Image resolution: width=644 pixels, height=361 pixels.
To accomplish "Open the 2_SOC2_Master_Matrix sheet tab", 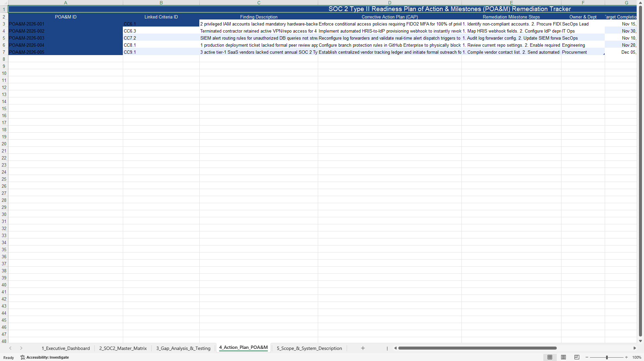I will [x=123, y=348].
